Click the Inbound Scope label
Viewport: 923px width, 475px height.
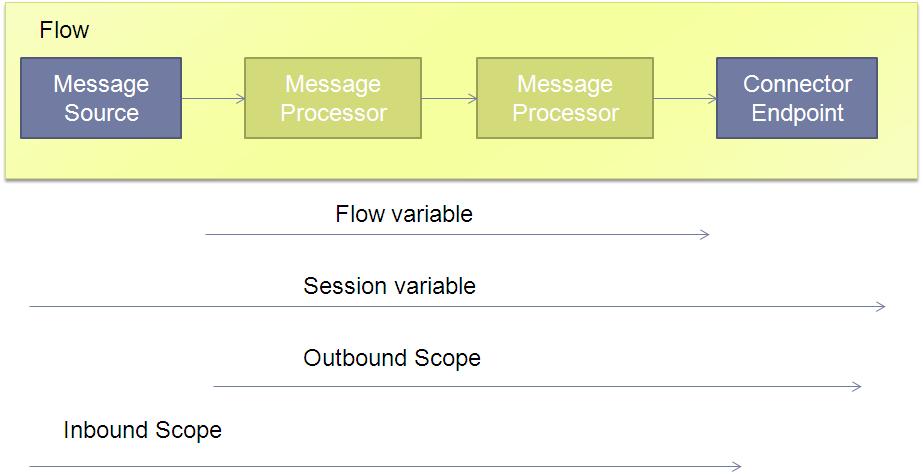[x=142, y=430]
